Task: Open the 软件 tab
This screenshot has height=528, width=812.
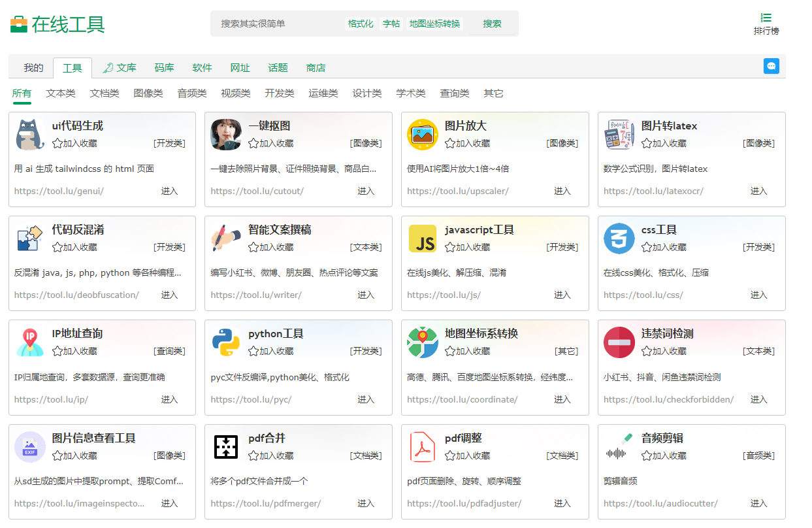Action: (x=202, y=68)
